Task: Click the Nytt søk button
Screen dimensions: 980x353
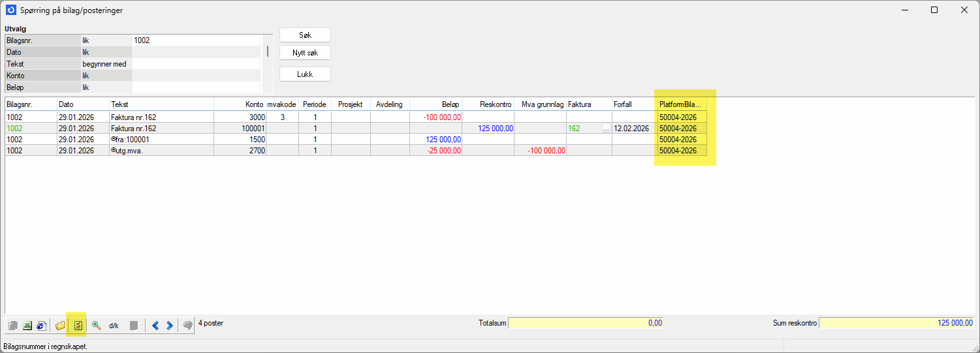Action: [305, 52]
